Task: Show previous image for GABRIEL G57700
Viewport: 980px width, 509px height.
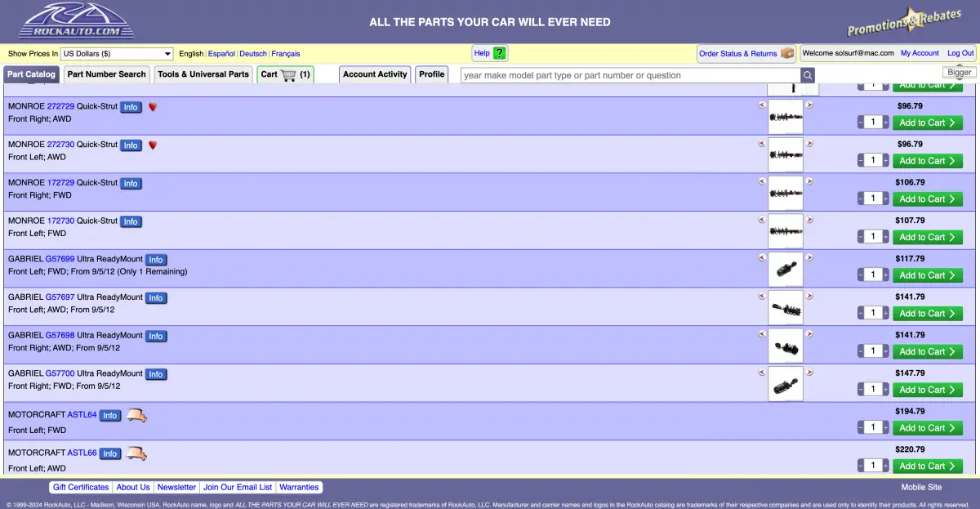Action: (762, 372)
